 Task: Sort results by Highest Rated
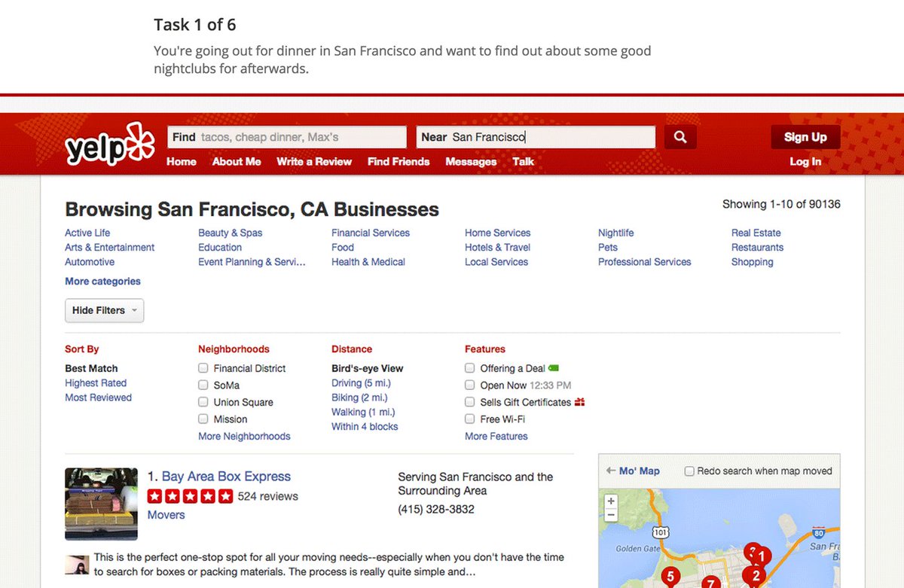pyautogui.click(x=96, y=382)
